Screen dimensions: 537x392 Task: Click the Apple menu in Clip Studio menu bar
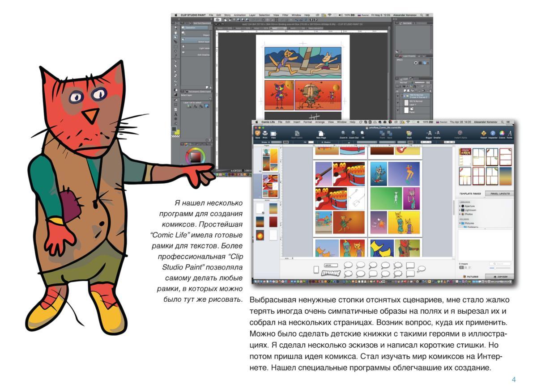coord(175,15)
